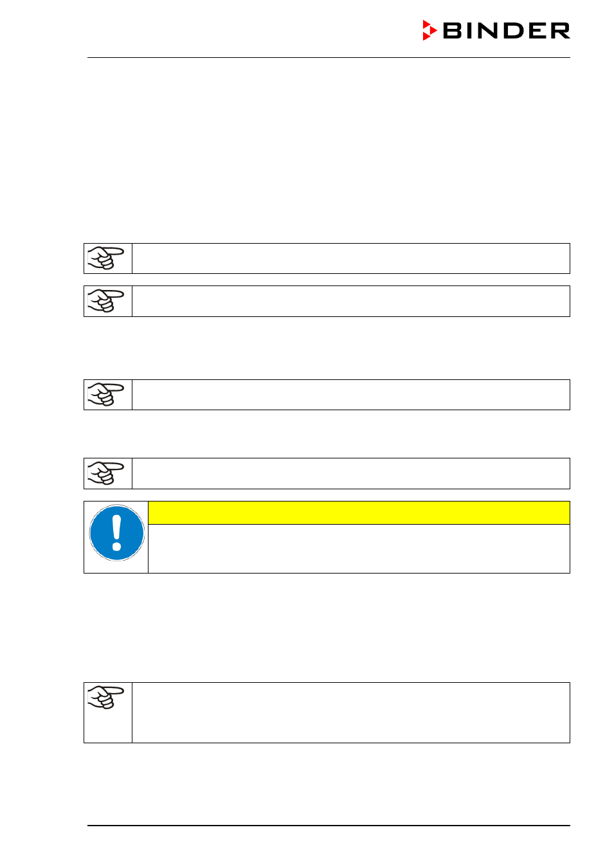Click the blue exclamation mandatory-action sign

[x=116, y=533]
